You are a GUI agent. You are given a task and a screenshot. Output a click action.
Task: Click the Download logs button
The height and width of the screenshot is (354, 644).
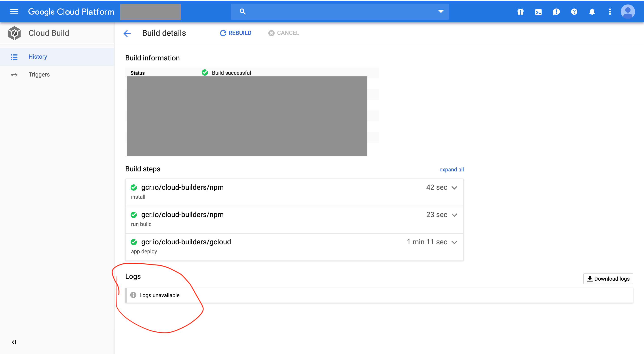tap(608, 279)
